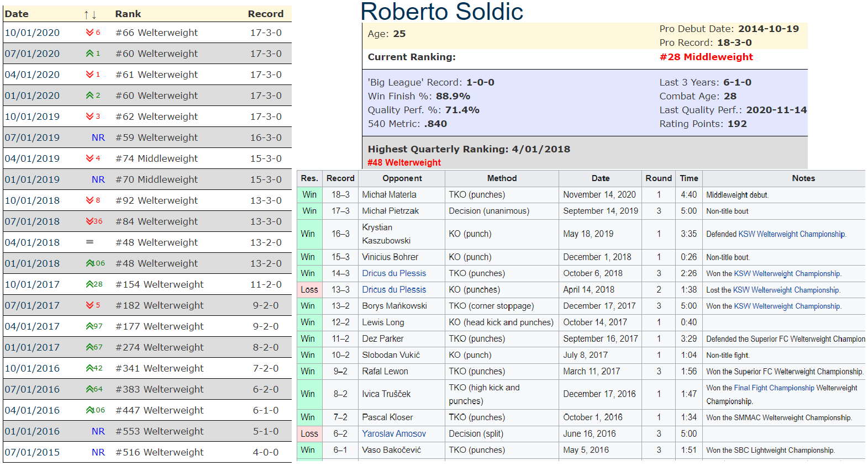Click the green up 67 arrow, 01/01/2017 row
Viewport: 868px width, 466px height.
[x=90, y=347]
